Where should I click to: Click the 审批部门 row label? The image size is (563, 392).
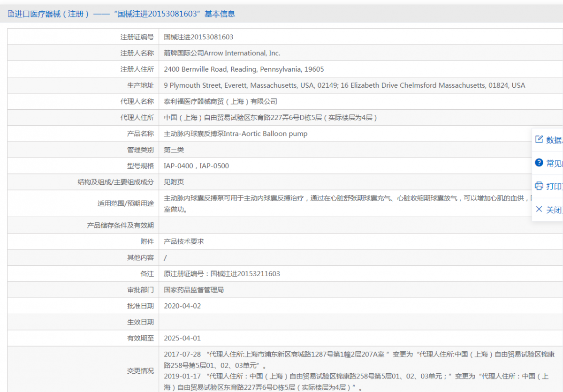tap(140, 290)
